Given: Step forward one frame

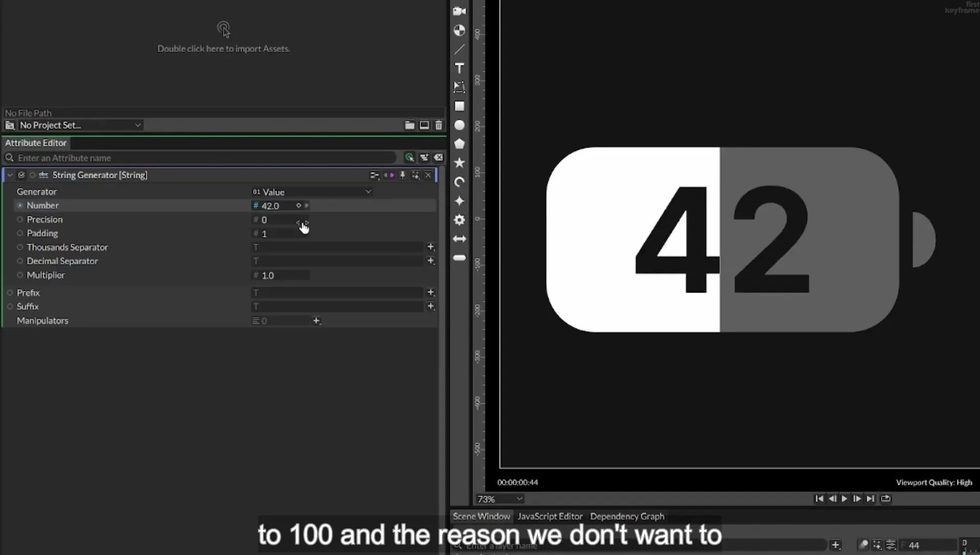Looking at the screenshot, I should [857, 498].
